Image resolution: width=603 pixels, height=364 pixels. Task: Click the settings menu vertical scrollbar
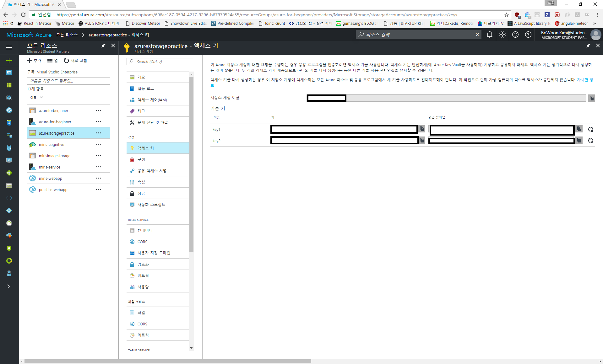(192, 164)
